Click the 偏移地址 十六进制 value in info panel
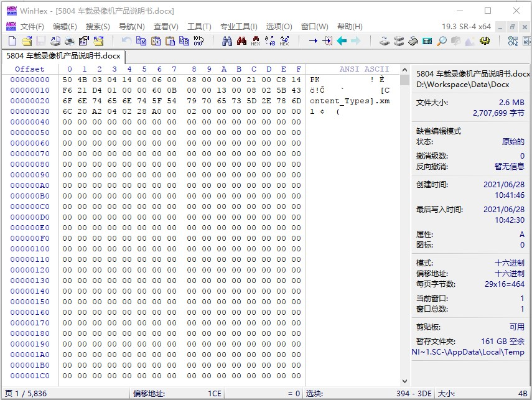This screenshot has height=400, width=532. [x=509, y=274]
